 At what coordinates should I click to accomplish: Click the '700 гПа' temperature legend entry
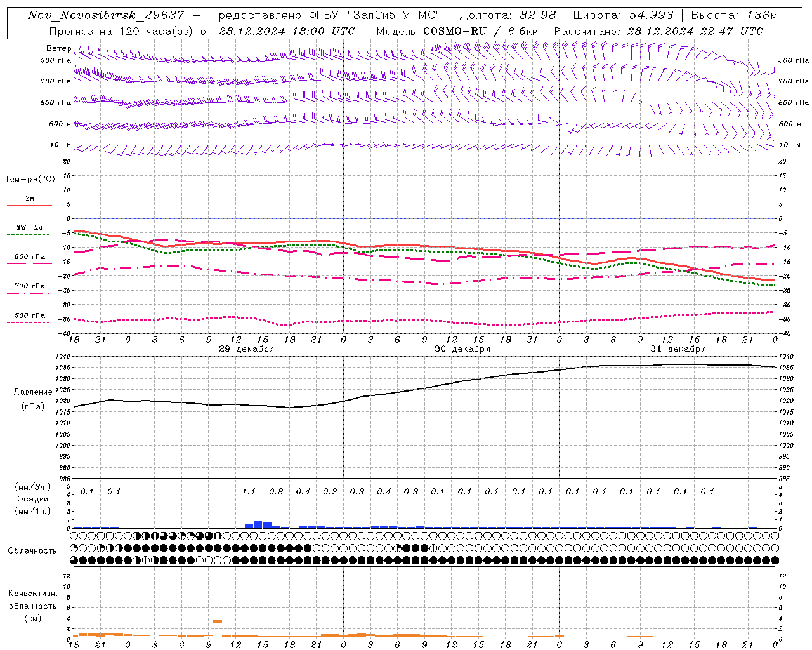[30, 286]
